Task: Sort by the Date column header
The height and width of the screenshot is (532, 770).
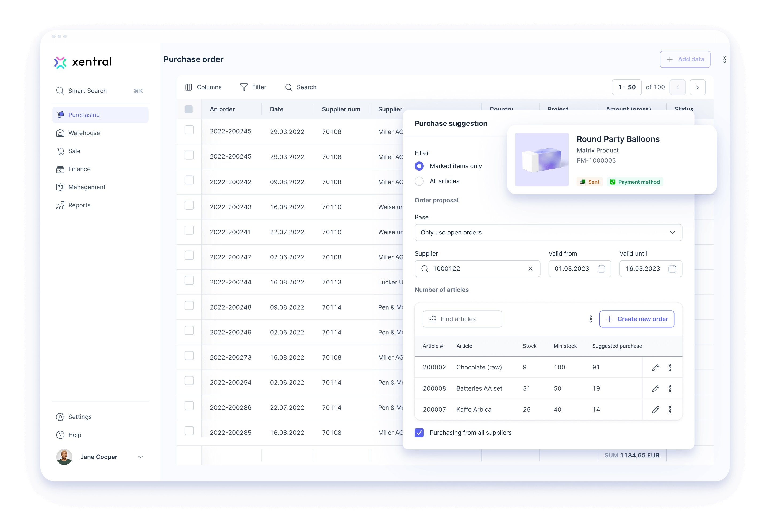Action: point(276,109)
